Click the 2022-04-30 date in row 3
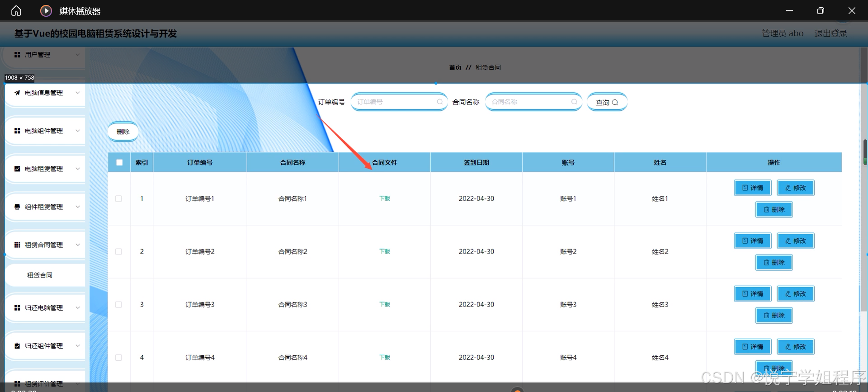 476,304
